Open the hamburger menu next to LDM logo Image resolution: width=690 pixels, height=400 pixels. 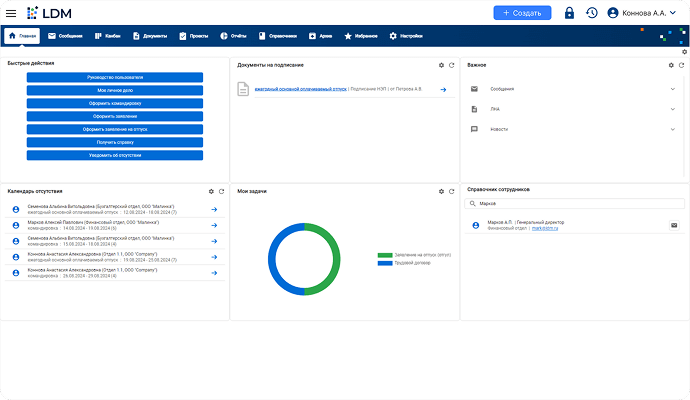pyautogui.click(x=11, y=13)
